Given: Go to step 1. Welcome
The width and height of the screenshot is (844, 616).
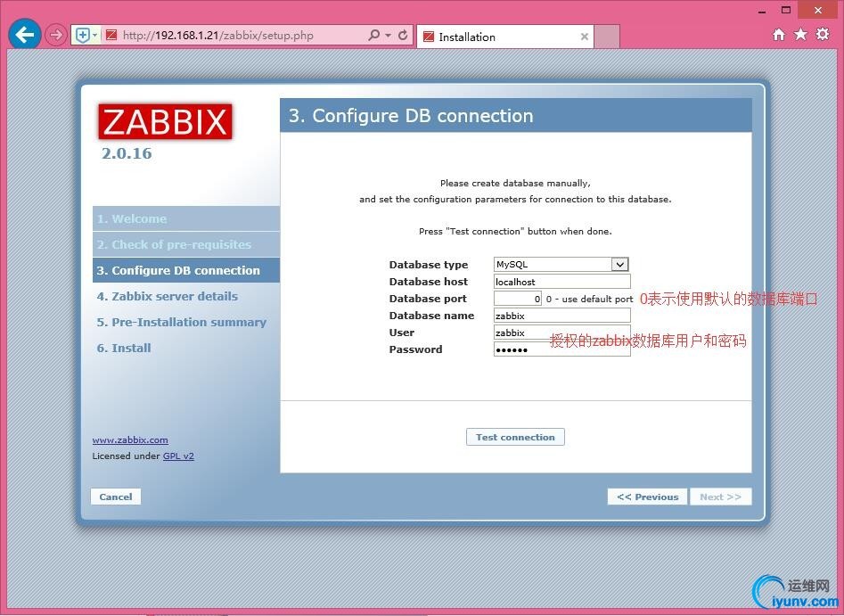Looking at the screenshot, I should point(186,218).
